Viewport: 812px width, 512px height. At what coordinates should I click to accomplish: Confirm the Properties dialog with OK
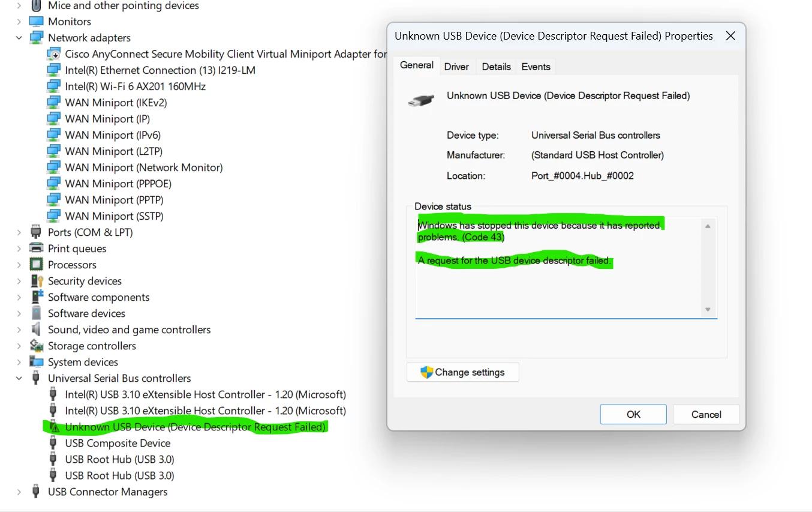tap(633, 414)
